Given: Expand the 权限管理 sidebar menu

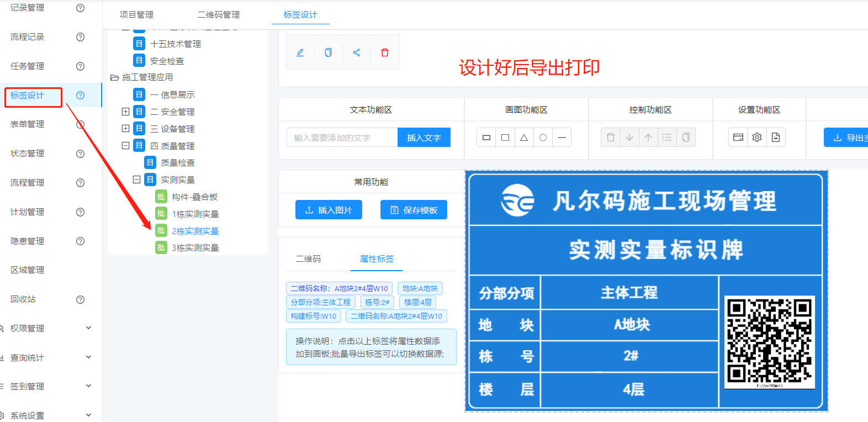Looking at the screenshot, I should [x=88, y=328].
